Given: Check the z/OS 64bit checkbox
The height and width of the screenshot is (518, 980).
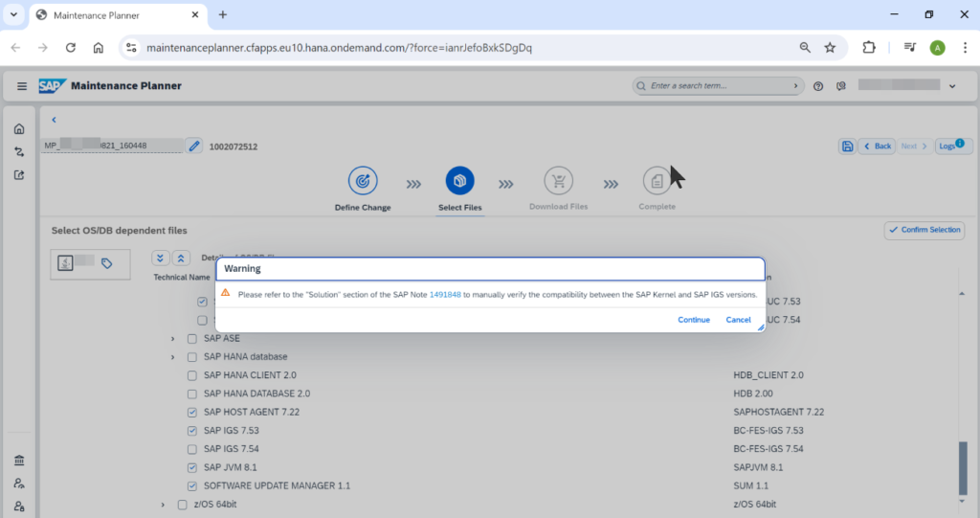Looking at the screenshot, I should (182, 505).
